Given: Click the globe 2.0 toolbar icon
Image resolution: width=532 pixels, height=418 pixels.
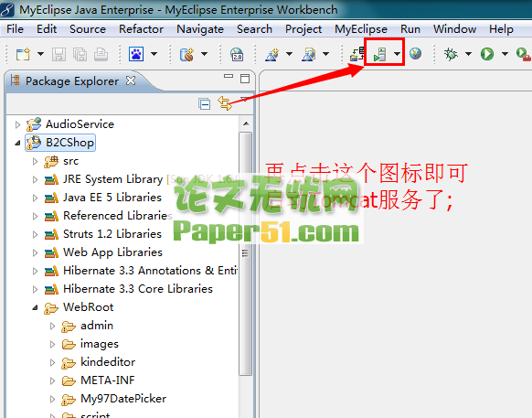Looking at the screenshot, I should 237,54.
